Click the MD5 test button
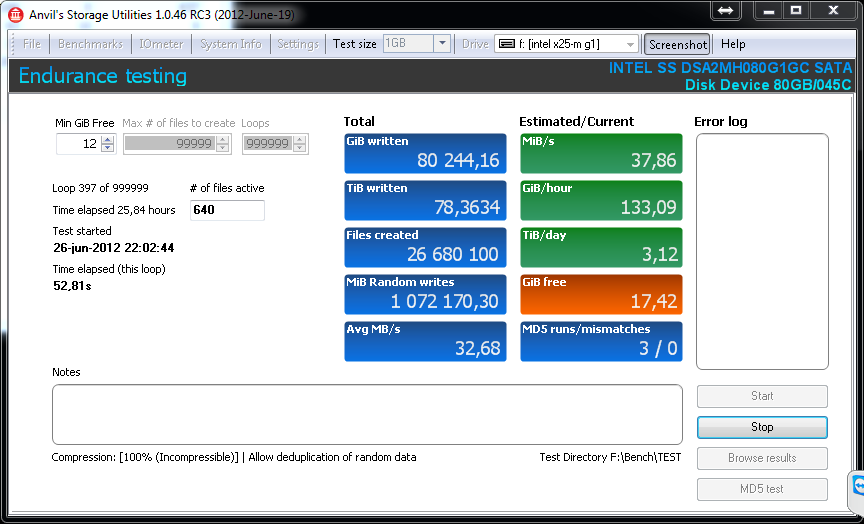This screenshot has height=524, width=864. (x=762, y=489)
